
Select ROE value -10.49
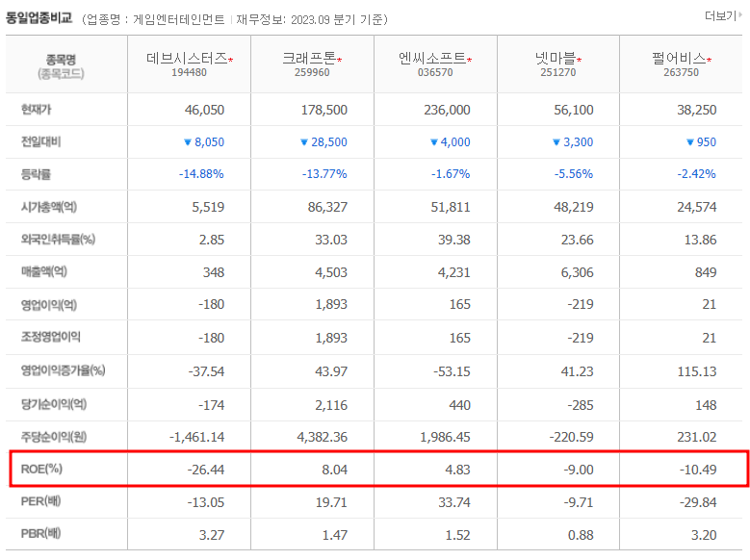(698, 470)
